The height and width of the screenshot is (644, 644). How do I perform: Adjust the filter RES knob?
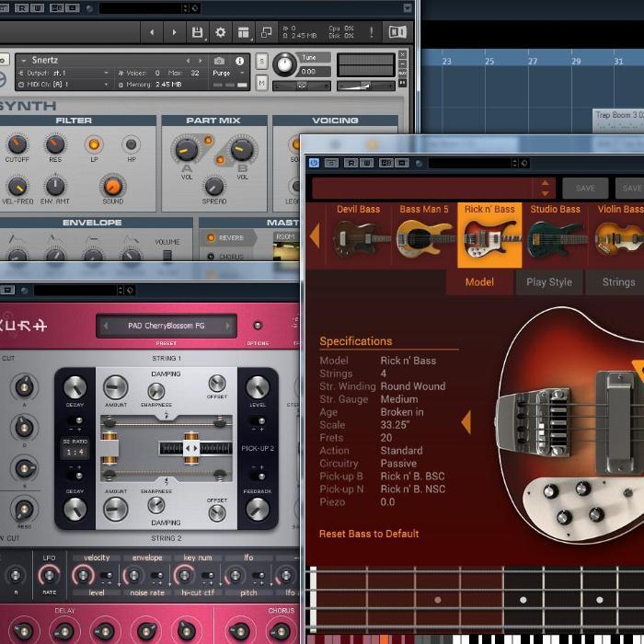point(55,144)
